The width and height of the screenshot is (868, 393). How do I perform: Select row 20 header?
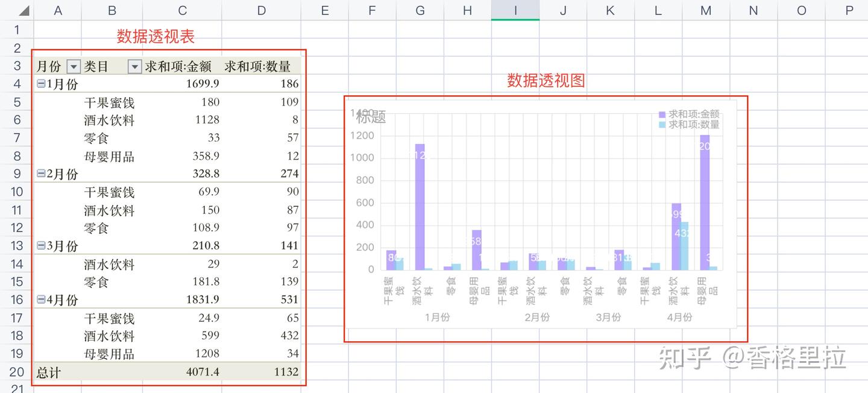click(x=17, y=372)
